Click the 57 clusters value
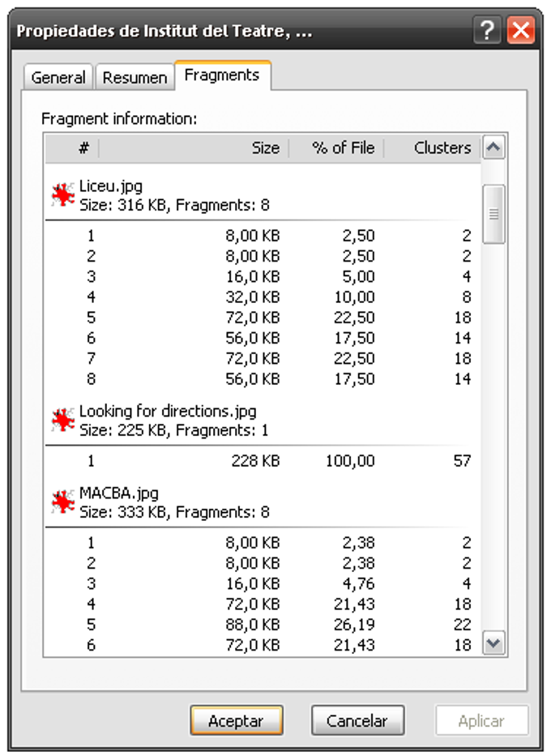Image resolution: width=551 pixels, height=756 pixels. pos(462,461)
